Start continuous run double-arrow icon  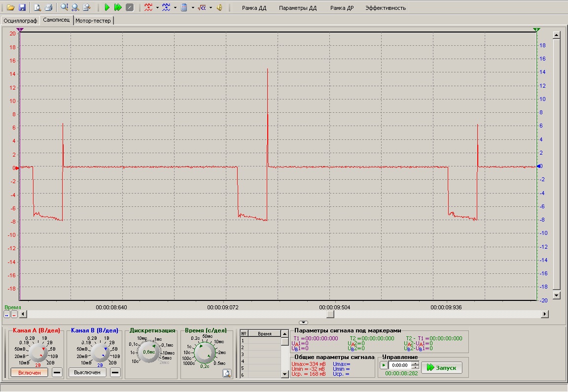coord(118,7)
